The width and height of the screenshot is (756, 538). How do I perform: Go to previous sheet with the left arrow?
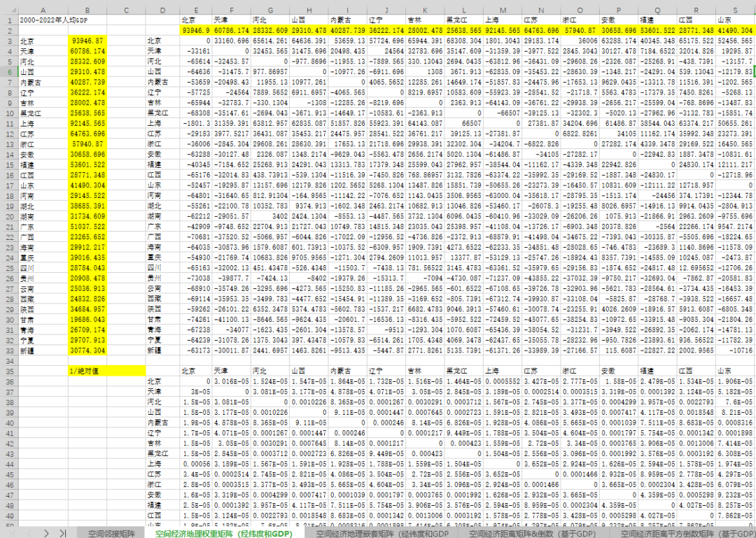tap(30, 532)
